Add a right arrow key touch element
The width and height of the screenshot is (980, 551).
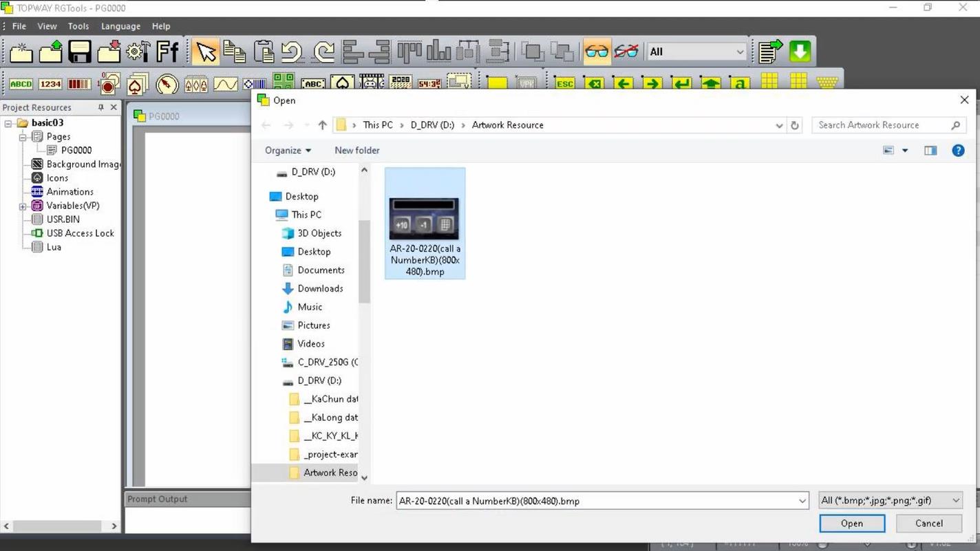pos(652,83)
